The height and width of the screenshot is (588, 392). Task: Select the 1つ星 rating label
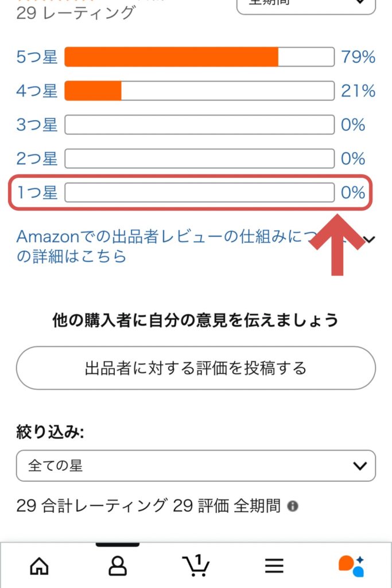(37, 192)
